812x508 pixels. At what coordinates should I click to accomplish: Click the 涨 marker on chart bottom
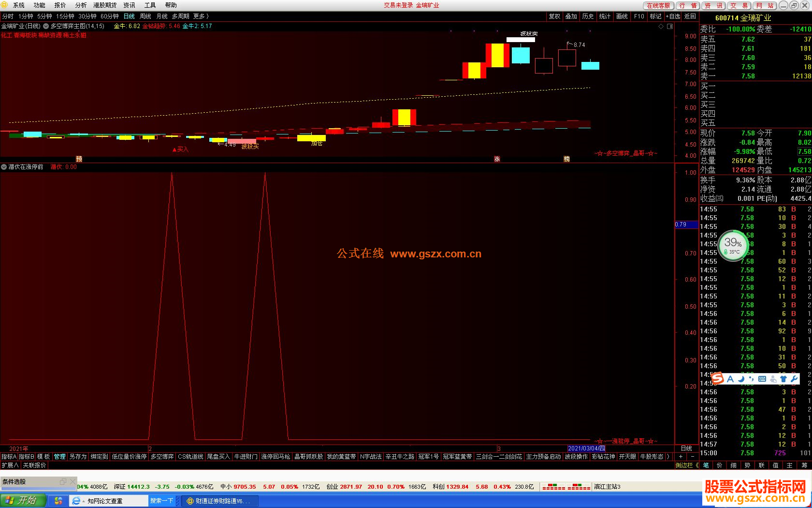(x=497, y=159)
